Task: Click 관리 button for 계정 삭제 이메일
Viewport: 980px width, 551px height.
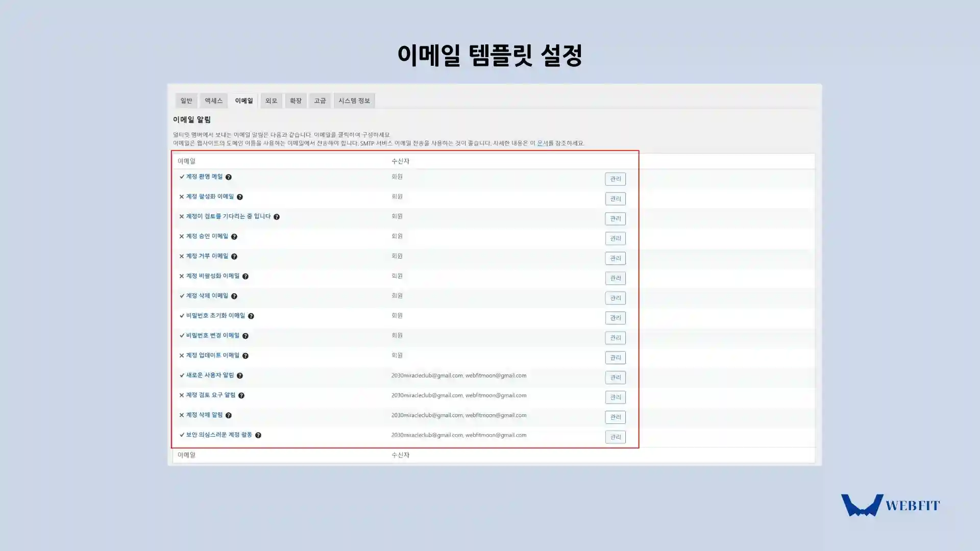Action: (x=616, y=298)
